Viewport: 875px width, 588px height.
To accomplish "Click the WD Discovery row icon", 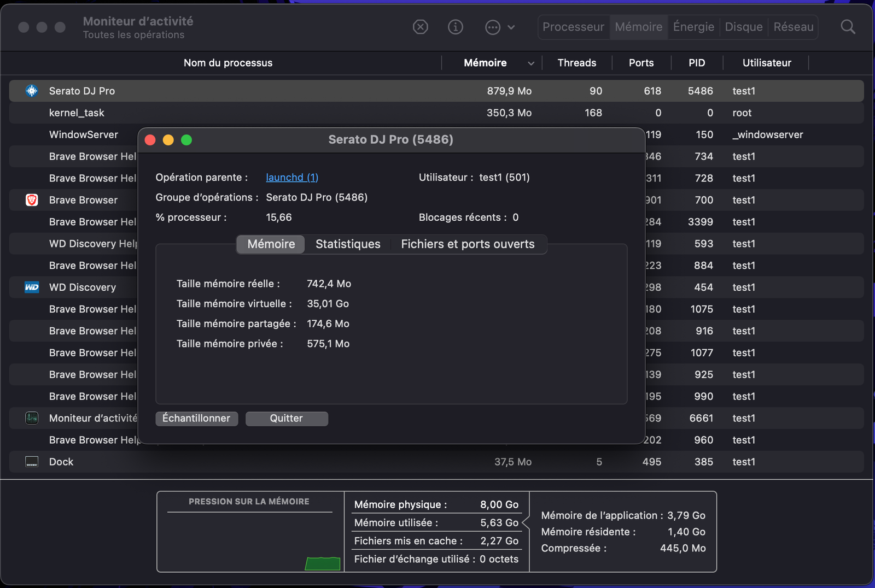I will coord(32,287).
